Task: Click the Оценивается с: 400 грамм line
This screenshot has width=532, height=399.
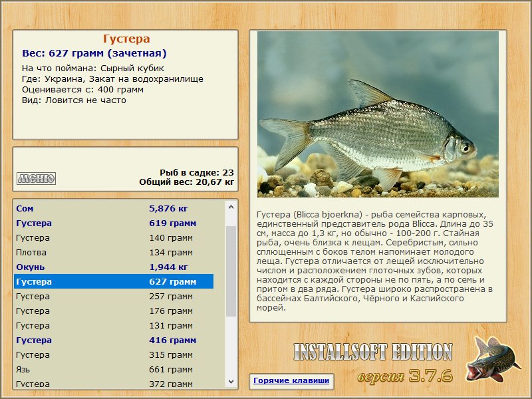Action: [x=82, y=90]
